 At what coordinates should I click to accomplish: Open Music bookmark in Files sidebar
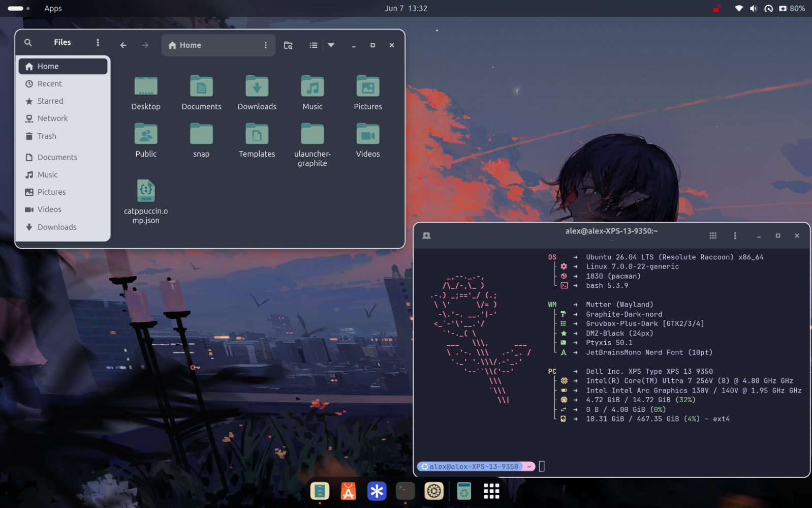63,174
